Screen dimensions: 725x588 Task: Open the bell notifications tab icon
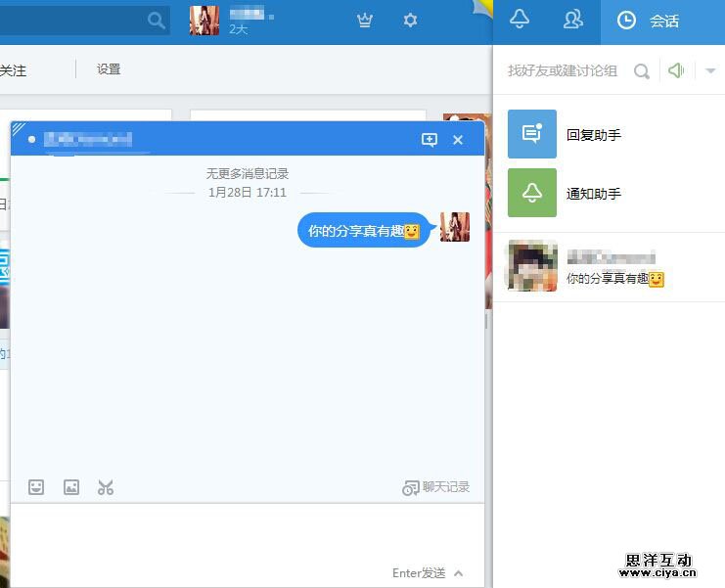coord(520,20)
